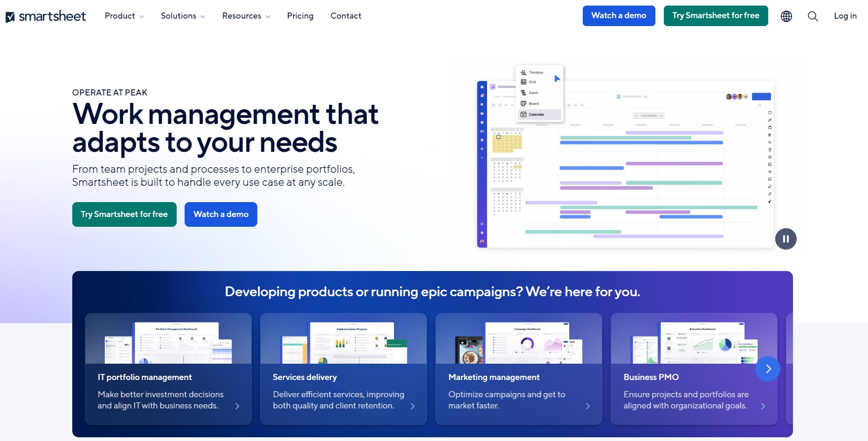Go to the Pricing page
Image resolution: width=868 pixels, height=441 pixels.
[300, 16]
